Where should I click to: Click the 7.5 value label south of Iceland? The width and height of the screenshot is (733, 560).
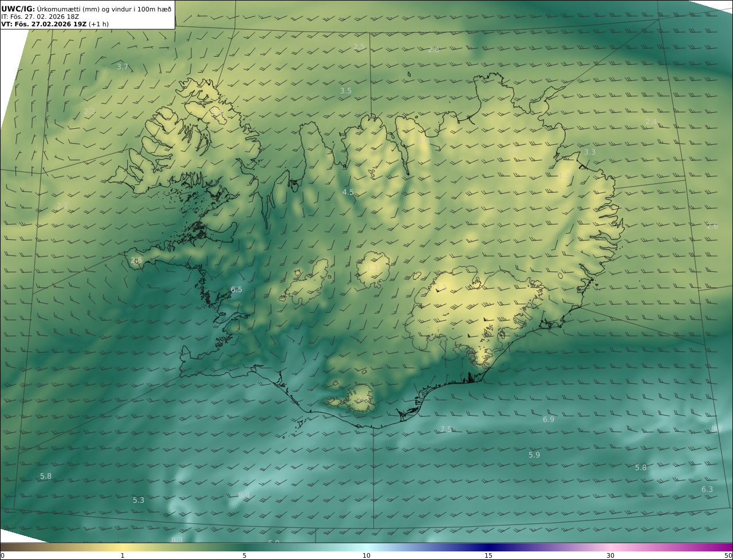446,429
